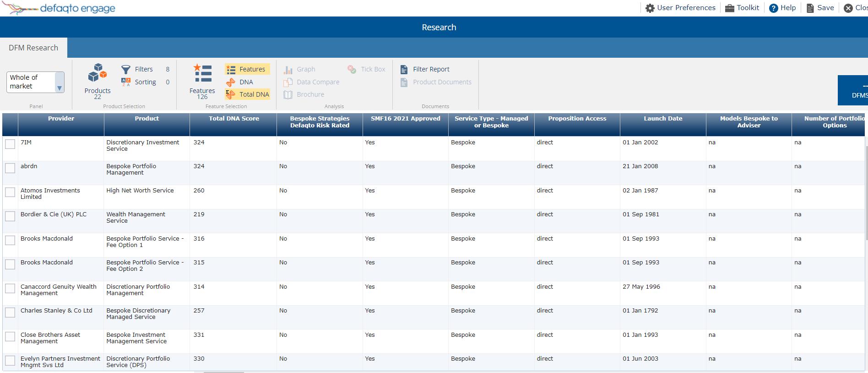Check the Charles Stanley & Co Ltd row
The height and width of the screenshot is (373, 868).
point(10,312)
